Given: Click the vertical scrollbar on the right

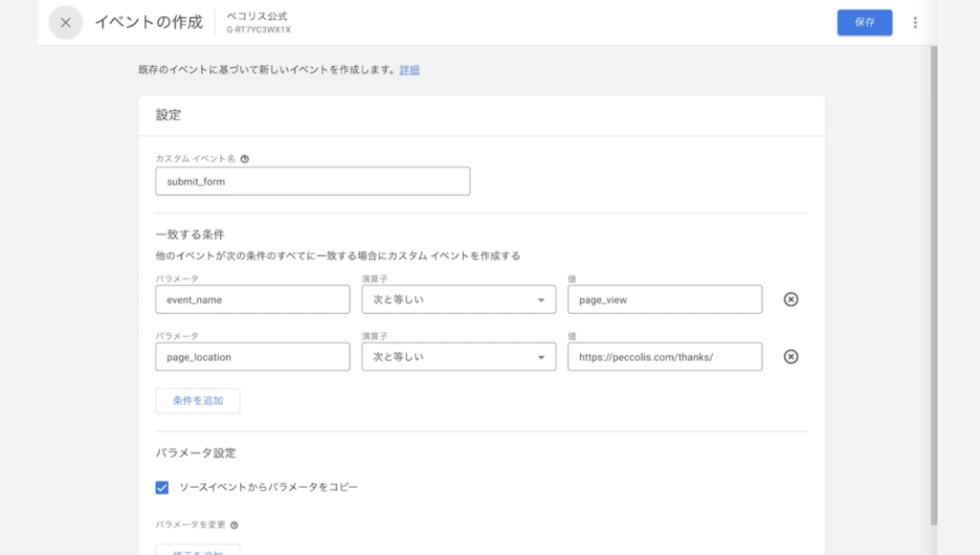Looking at the screenshot, I should coord(934,285).
